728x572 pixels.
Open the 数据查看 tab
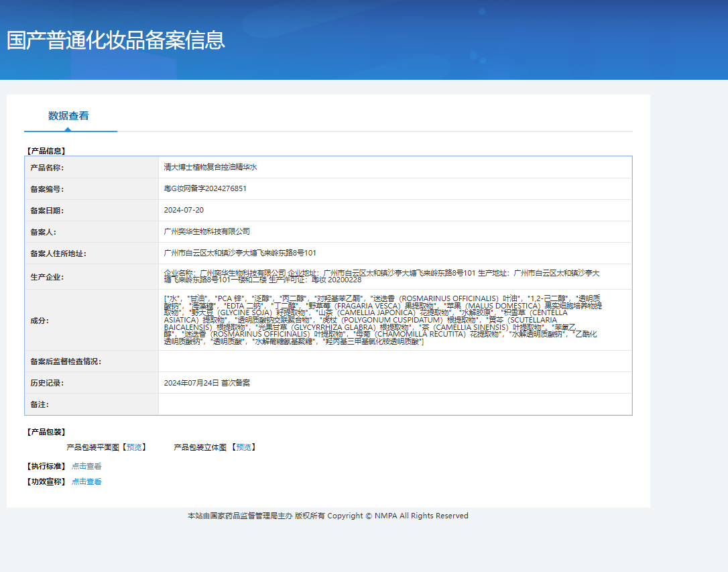68,116
